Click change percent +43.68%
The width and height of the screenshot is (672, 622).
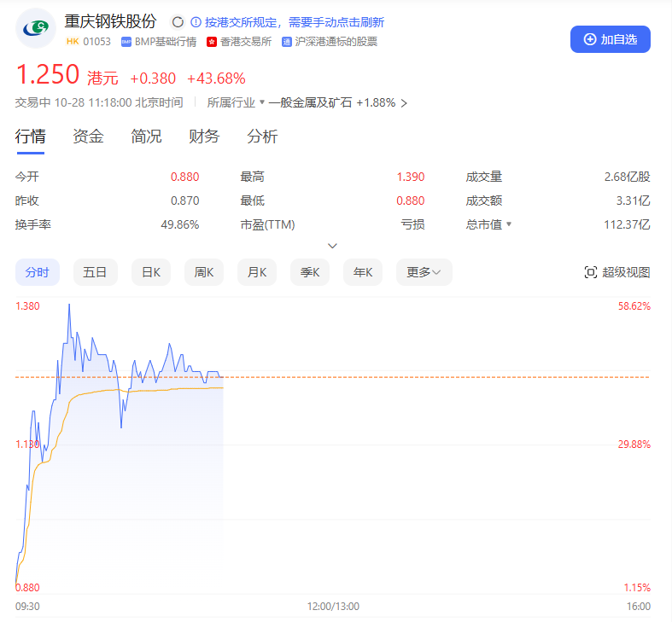click(216, 78)
